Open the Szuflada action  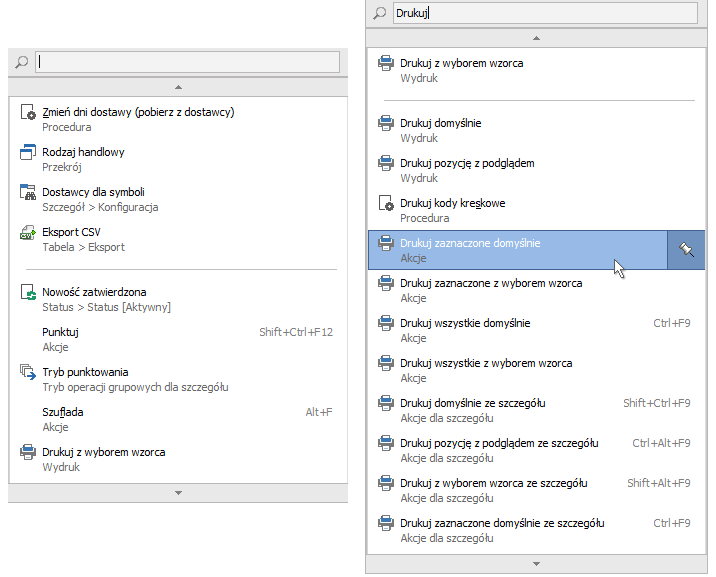(63, 412)
